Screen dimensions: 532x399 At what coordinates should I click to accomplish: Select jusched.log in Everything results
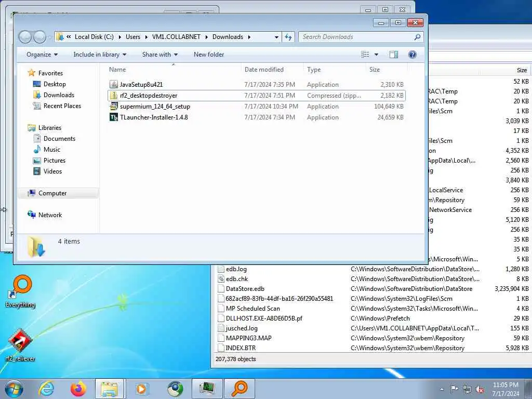tap(242, 328)
